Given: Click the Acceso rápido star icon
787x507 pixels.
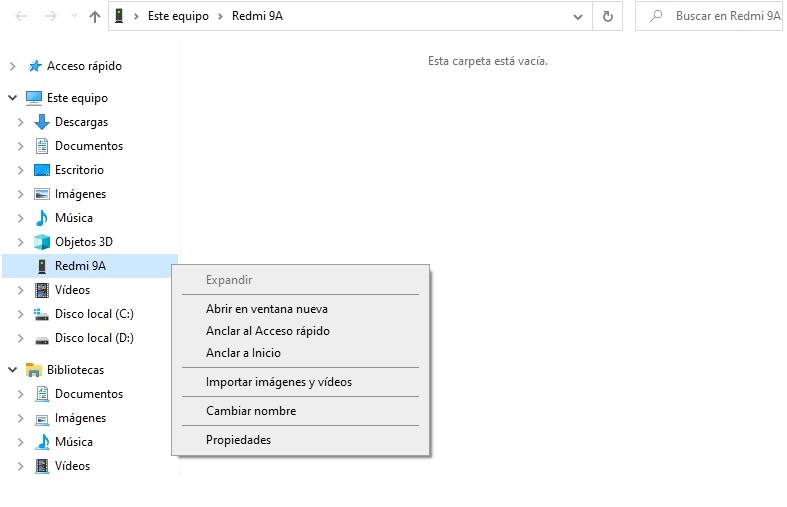Looking at the screenshot, I should [x=34, y=66].
